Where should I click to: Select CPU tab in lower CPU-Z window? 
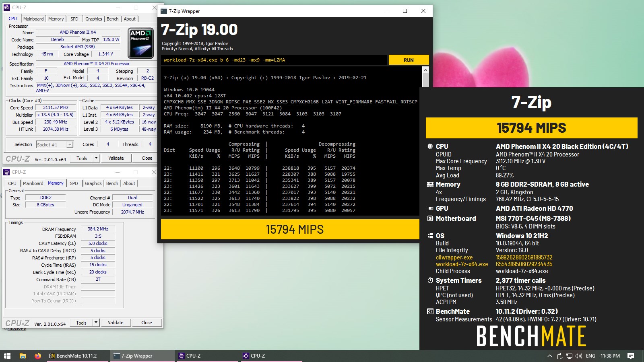[12, 183]
